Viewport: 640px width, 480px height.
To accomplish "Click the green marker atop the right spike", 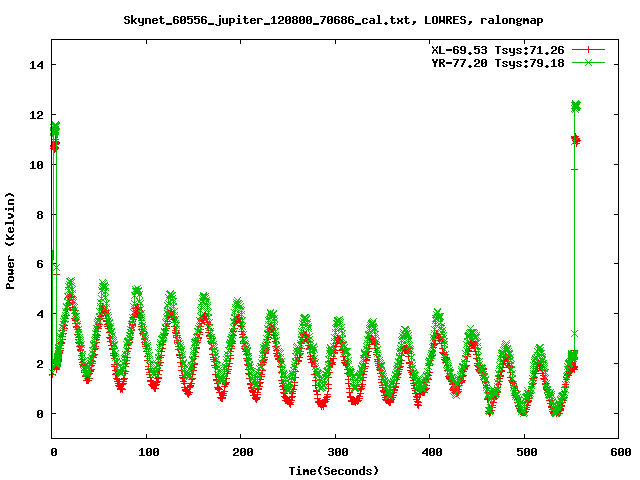I will tap(575, 106).
